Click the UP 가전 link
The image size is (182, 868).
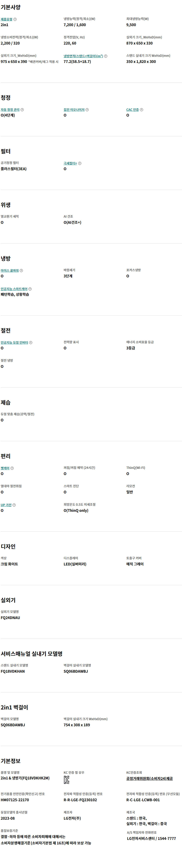[6, 505]
